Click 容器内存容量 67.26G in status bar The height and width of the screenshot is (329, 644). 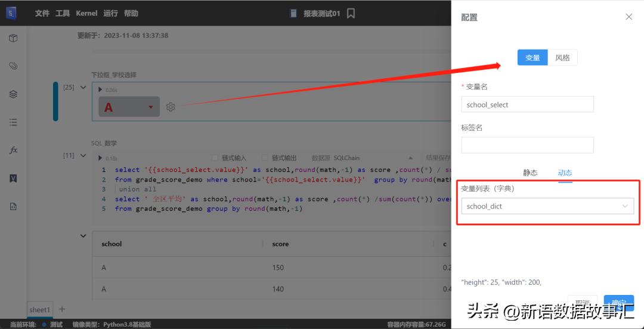[416, 324]
